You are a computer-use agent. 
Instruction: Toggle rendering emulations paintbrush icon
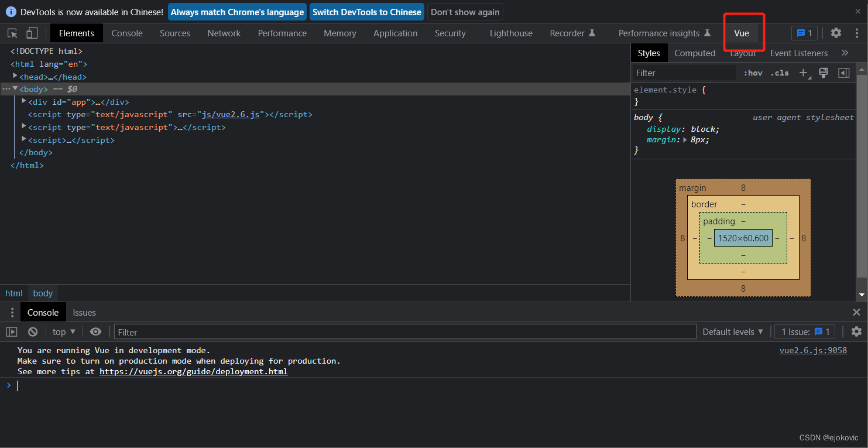click(824, 73)
